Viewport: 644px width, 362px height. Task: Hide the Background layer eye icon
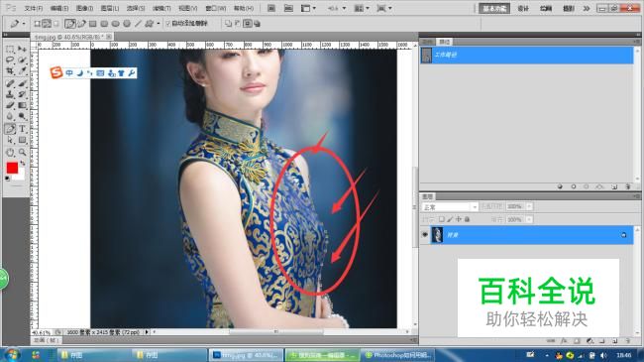click(x=425, y=234)
